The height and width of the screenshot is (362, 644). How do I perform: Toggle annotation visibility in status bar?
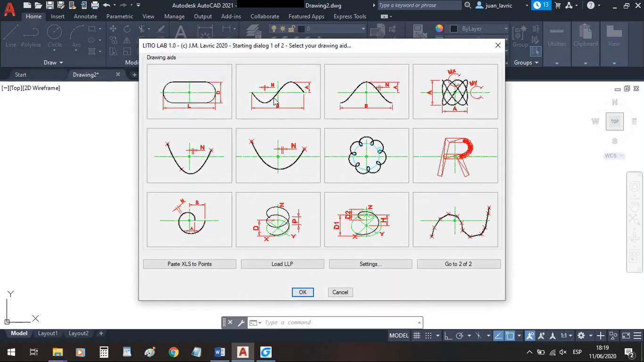point(530,336)
